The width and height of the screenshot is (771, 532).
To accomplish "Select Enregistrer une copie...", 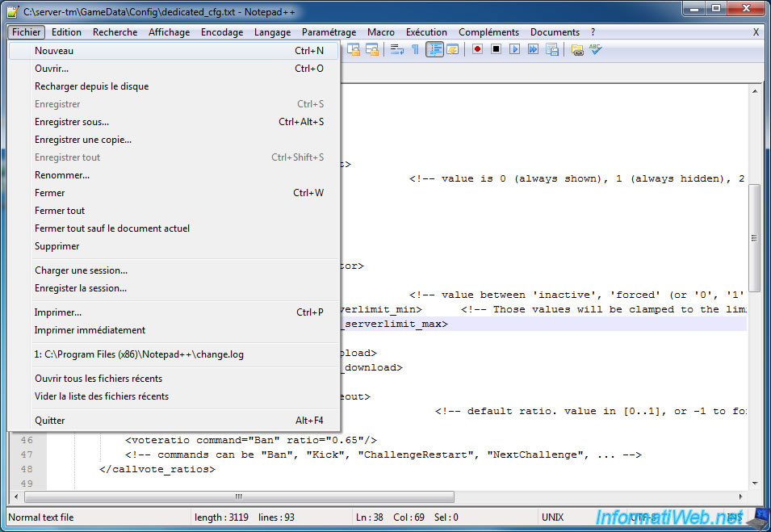I will [174, 140].
